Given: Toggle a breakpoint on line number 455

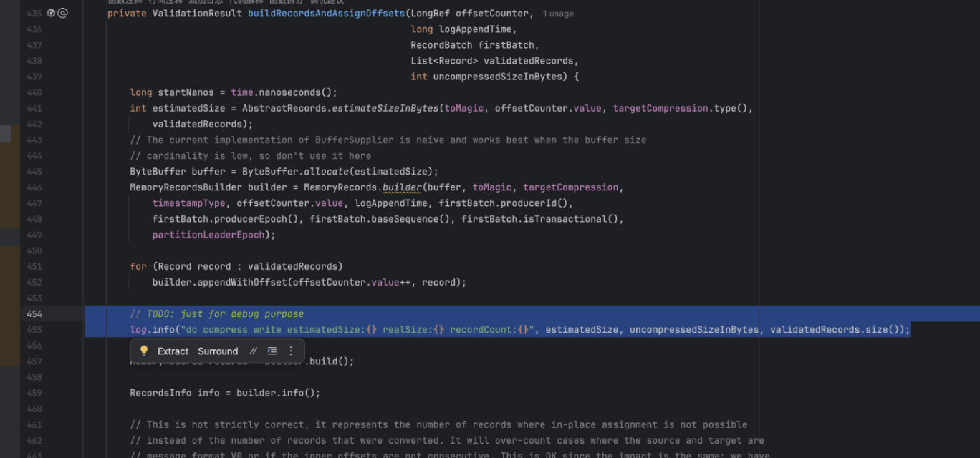Looking at the screenshot, I should pos(34,330).
